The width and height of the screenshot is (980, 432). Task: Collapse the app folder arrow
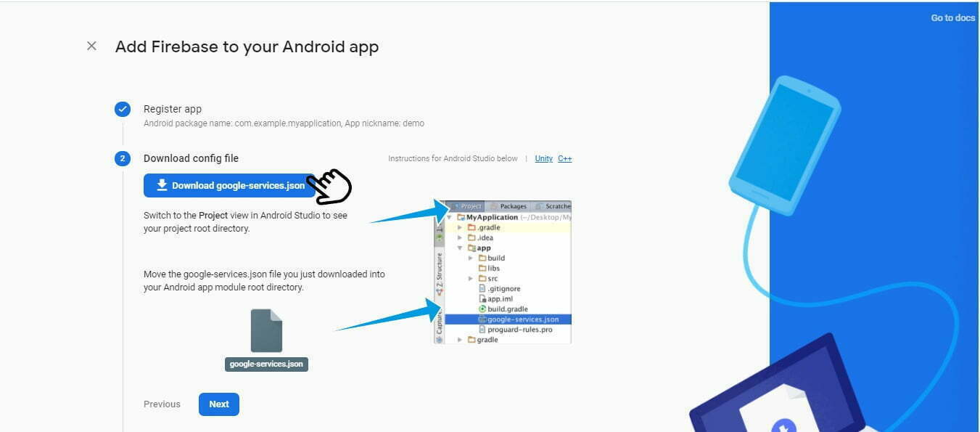pyautogui.click(x=459, y=248)
